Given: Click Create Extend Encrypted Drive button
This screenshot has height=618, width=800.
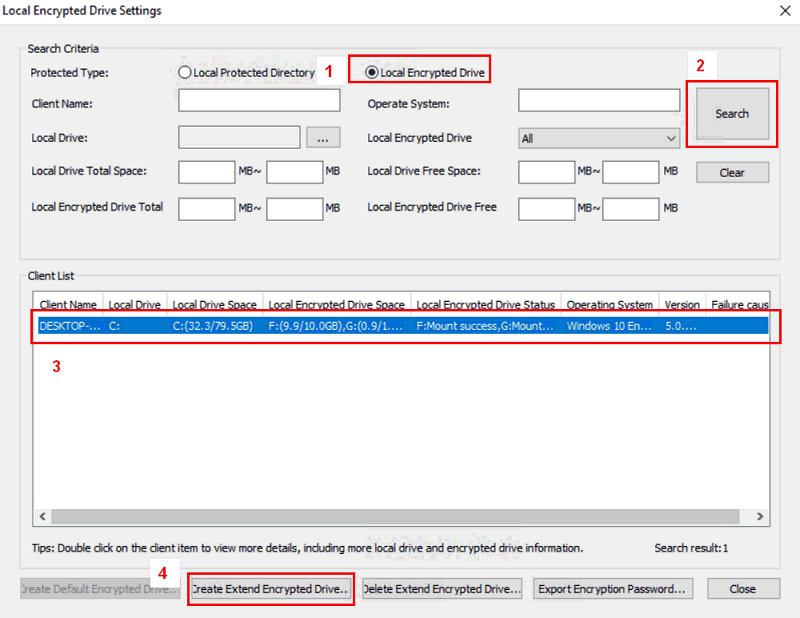Looking at the screenshot, I should tap(271, 589).
